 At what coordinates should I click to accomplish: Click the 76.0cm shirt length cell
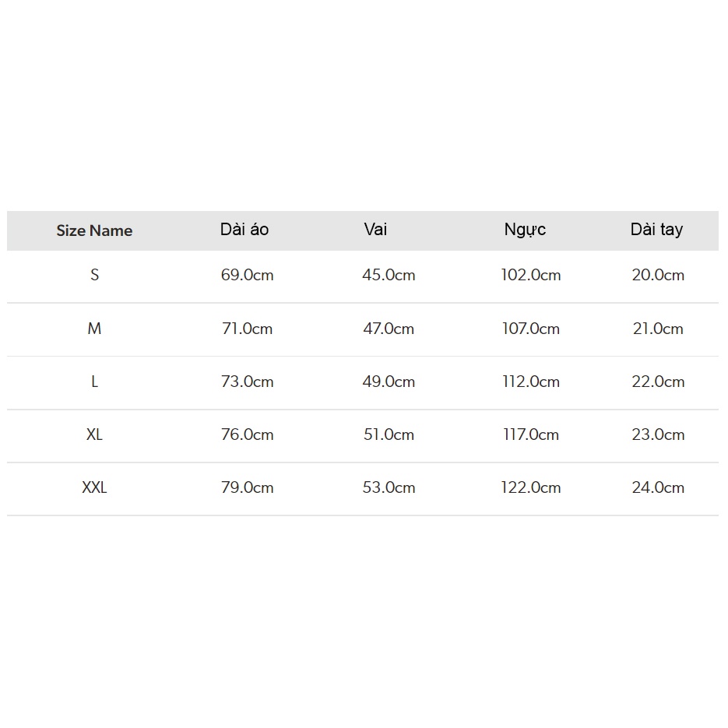[247, 434]
